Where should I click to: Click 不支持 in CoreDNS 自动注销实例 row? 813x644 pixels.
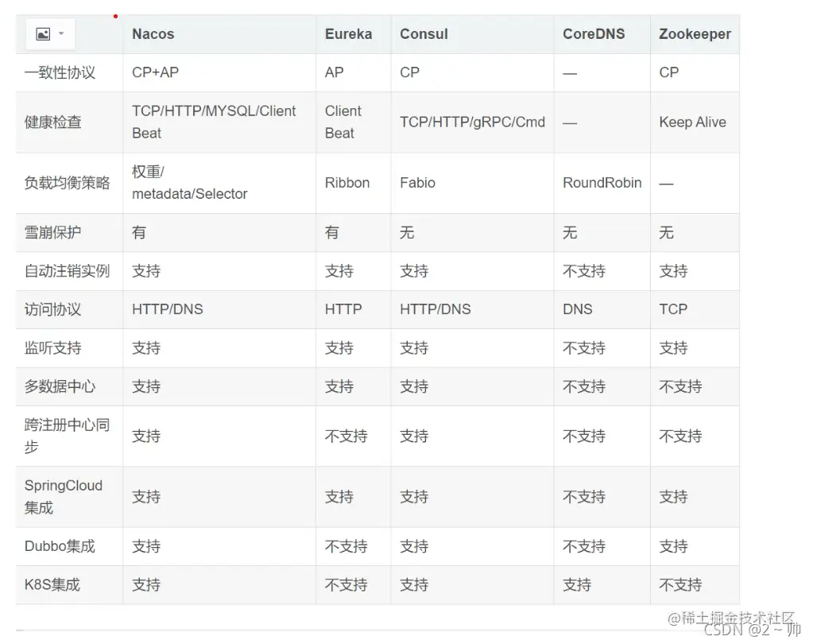584,271
